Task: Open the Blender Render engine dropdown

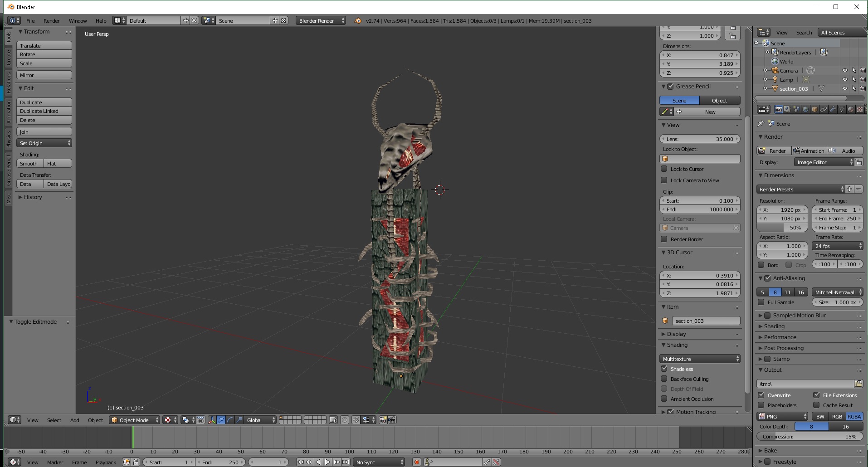Action: coord(321,20)
